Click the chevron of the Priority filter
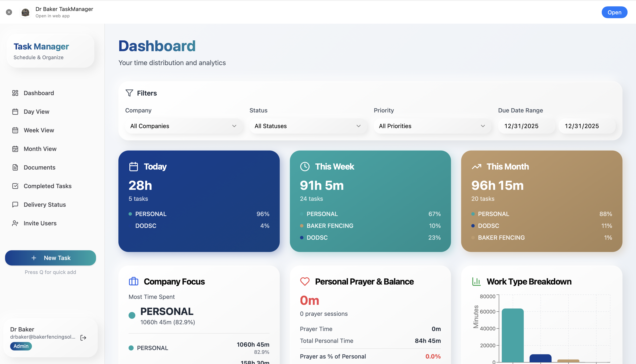Viewport: 636px width, 364px height. tap(483, 126)
